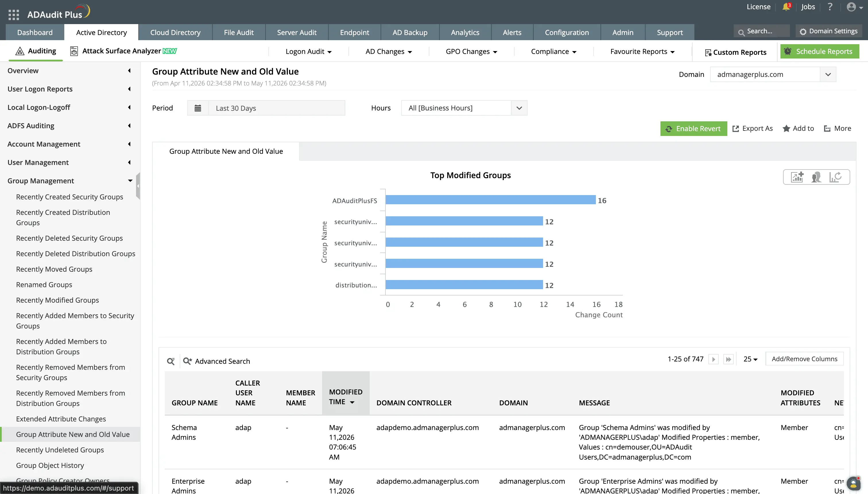Click the ADAuditPlusFS bar in chart
This screenshot has height=494, width=868.
491,200
